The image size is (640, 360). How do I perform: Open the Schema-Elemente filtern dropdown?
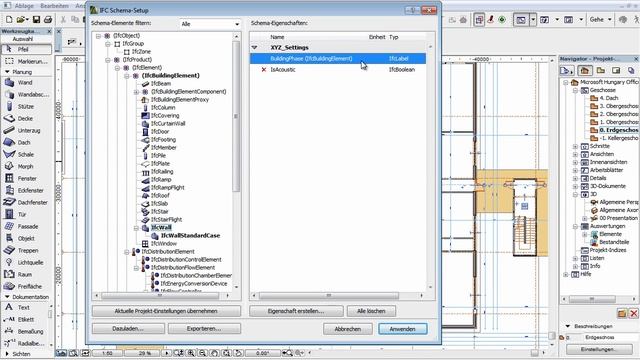point(210,24)
